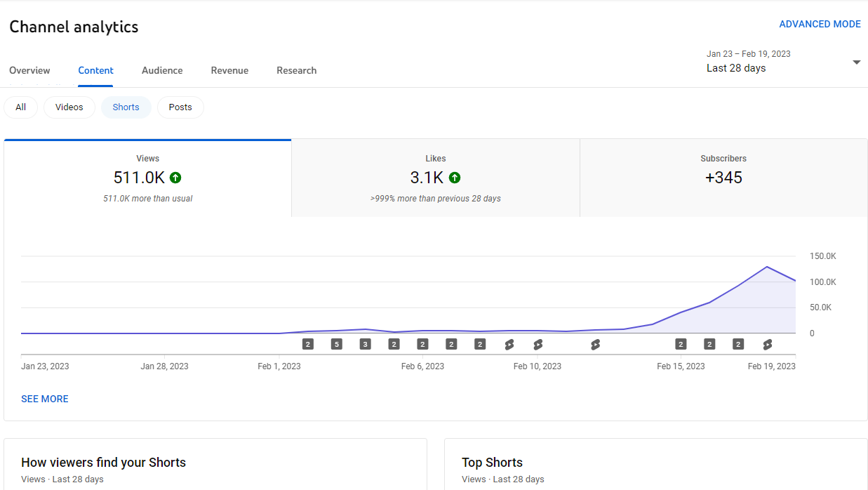Click the isolated Shorts marker between Feb 10 and Feb 15
Screen dimensions: 868x490
(x=595, y=344)
